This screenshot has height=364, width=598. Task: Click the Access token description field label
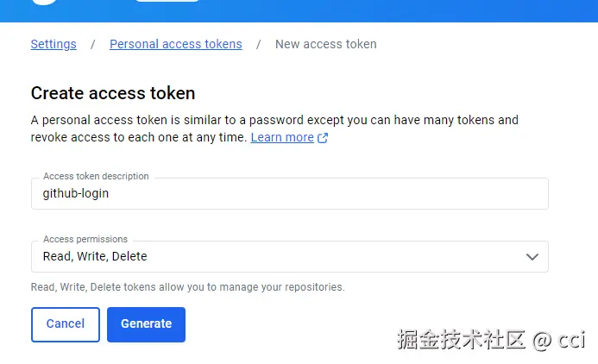pyautogui.click(x=96, y=176)
